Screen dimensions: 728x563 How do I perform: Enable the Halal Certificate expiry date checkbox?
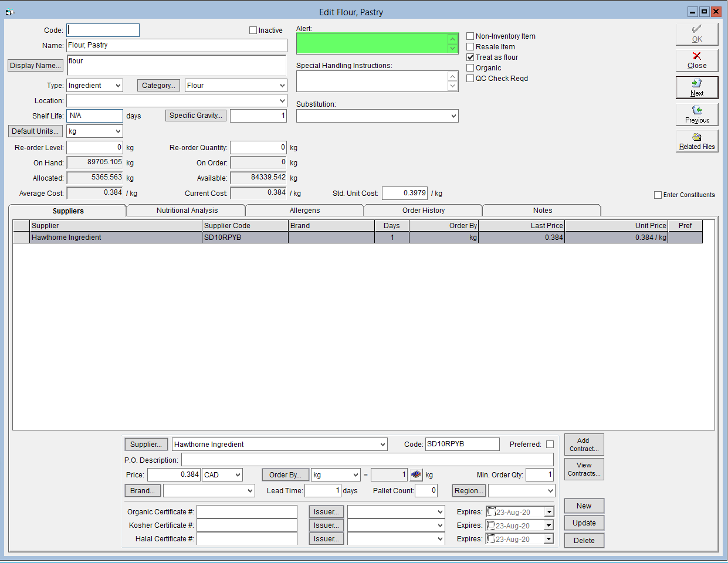point(492,539)
